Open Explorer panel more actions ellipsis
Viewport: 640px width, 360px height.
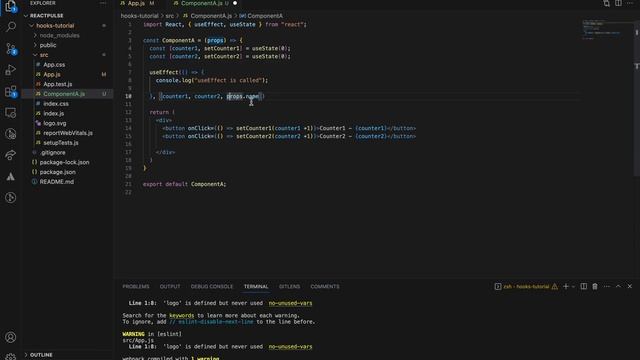(x=103, y=3)
